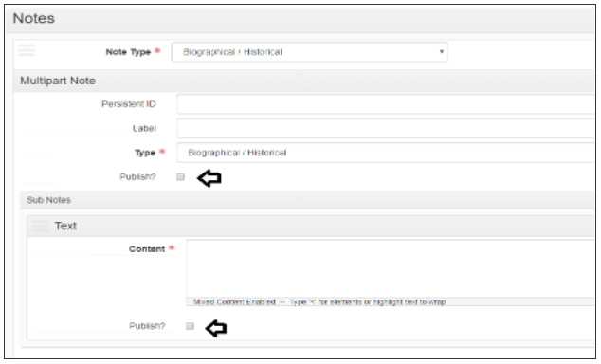Click the Mixed Content Enabled hint text
601x364 pixels.
319,302
